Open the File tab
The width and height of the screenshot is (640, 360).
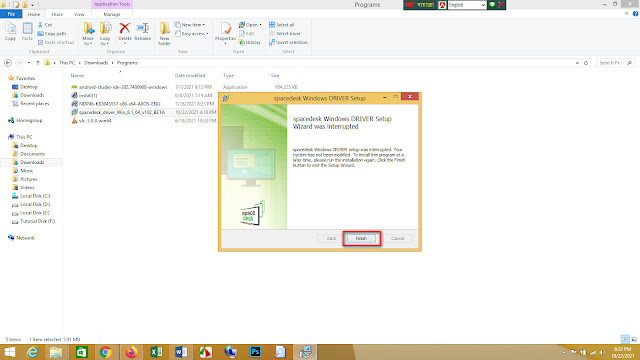(11, 14)
